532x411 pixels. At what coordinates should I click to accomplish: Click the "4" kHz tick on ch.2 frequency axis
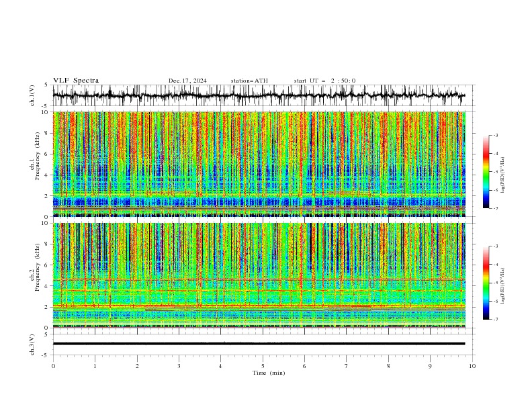(x=47, y=286)
